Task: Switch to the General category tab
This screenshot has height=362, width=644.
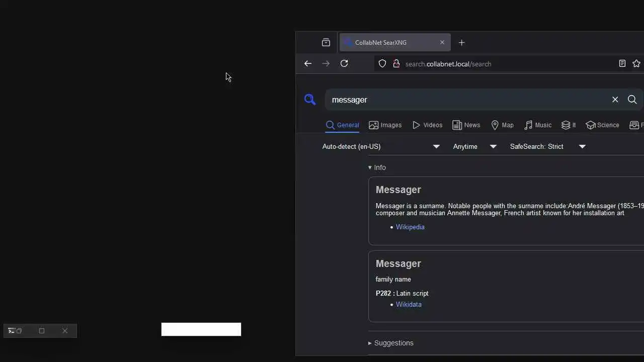Action: coord(342,125)
